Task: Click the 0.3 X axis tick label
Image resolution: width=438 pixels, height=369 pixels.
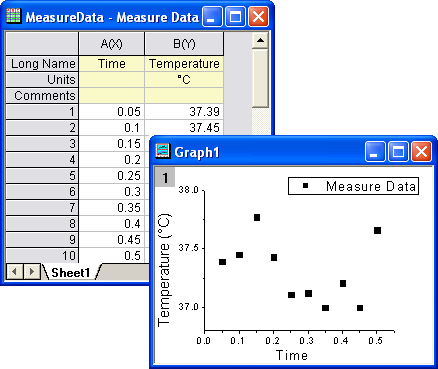Action: point(307,341)
